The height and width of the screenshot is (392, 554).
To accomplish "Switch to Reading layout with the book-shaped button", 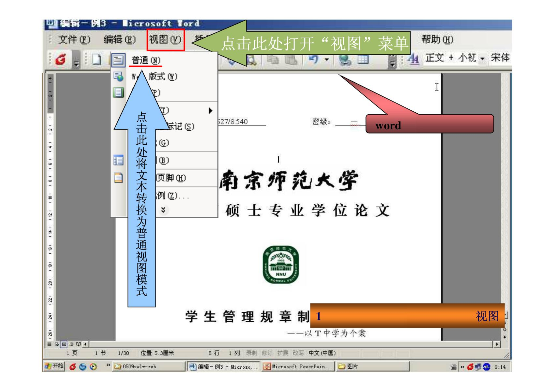I will 78,344.
